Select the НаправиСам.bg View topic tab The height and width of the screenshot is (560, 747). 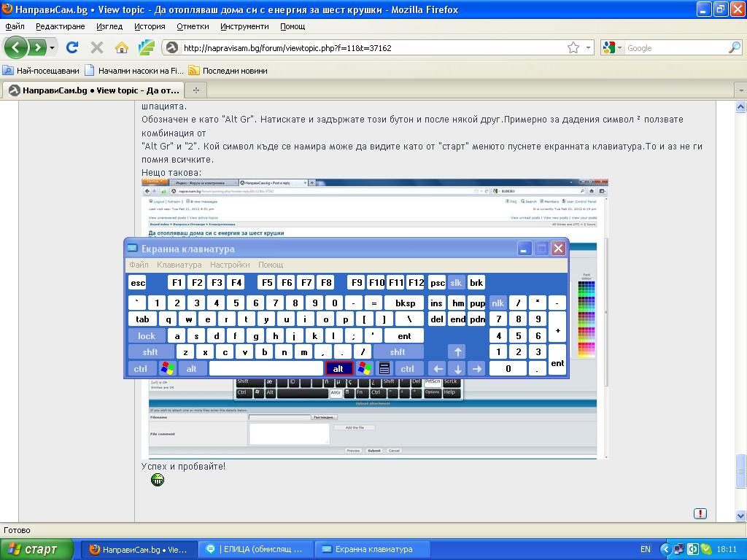94,90
